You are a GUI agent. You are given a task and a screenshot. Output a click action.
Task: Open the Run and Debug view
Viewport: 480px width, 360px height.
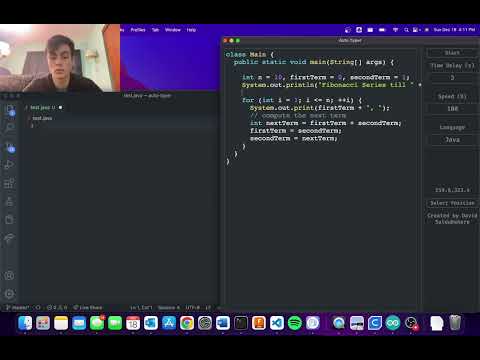click(x=10, y=165)
